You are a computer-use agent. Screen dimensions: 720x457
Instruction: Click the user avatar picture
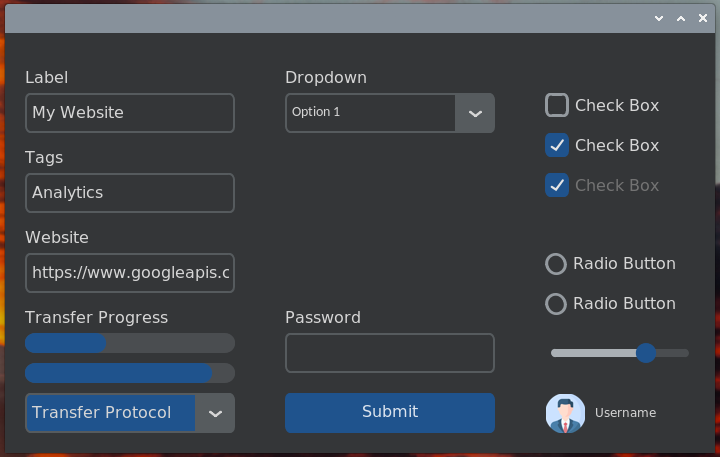click(x=565, y=413)
